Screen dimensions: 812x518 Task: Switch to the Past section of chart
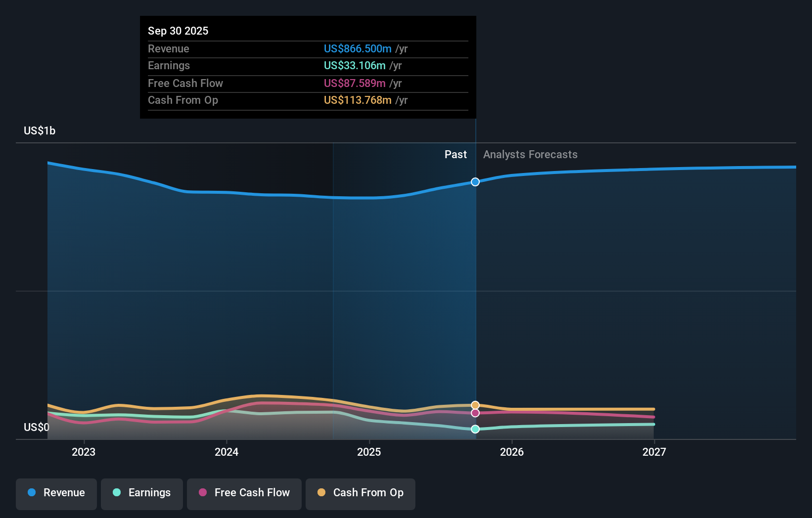pos(455,154)
